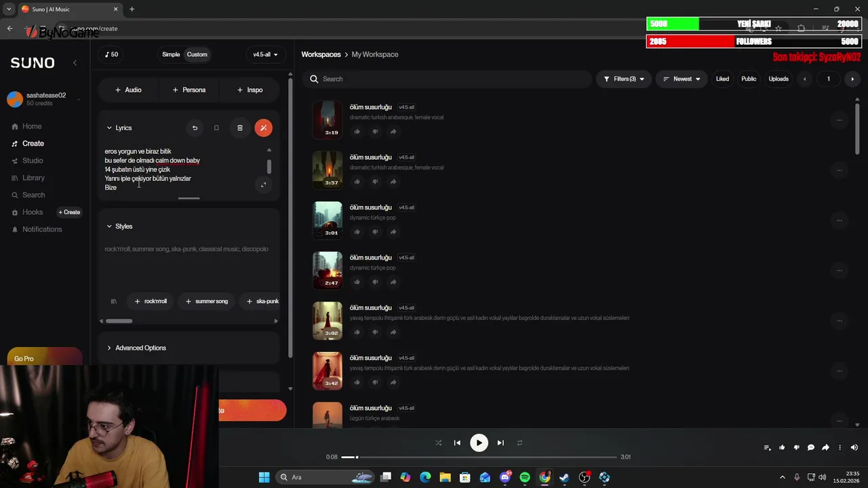Open the Home page in the sidebar
868x488 pixels.
[31, 126]
